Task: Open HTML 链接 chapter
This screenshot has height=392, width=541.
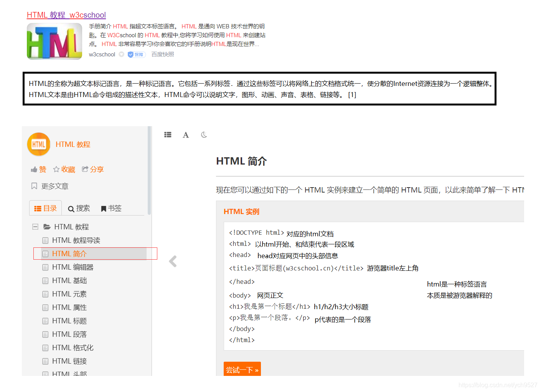Action: pos(69,361)
